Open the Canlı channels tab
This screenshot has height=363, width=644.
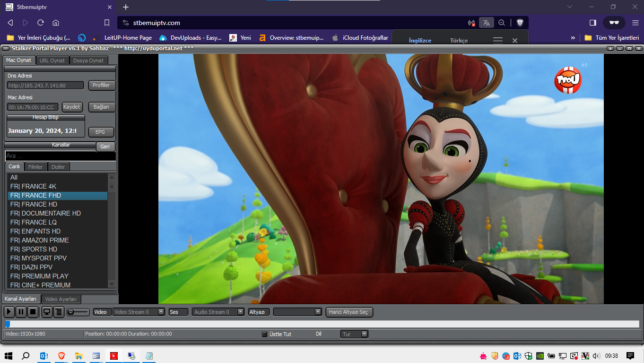click(x=14, y=166)
